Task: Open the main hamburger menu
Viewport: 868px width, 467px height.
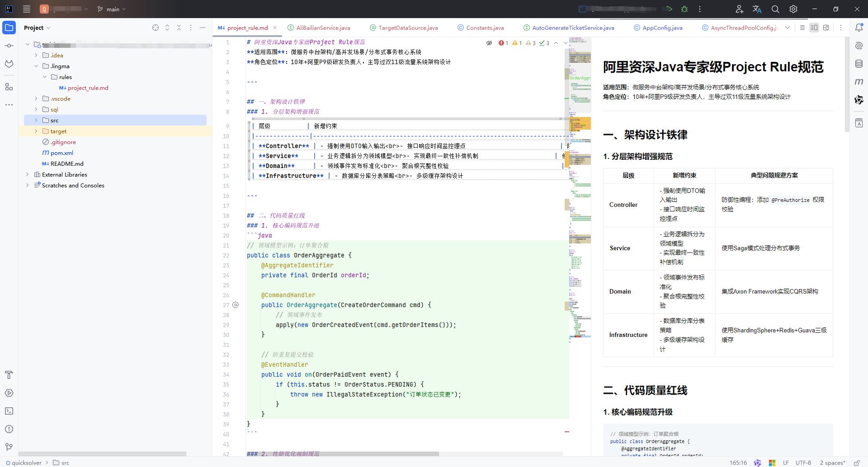Action: pos(27,9)
